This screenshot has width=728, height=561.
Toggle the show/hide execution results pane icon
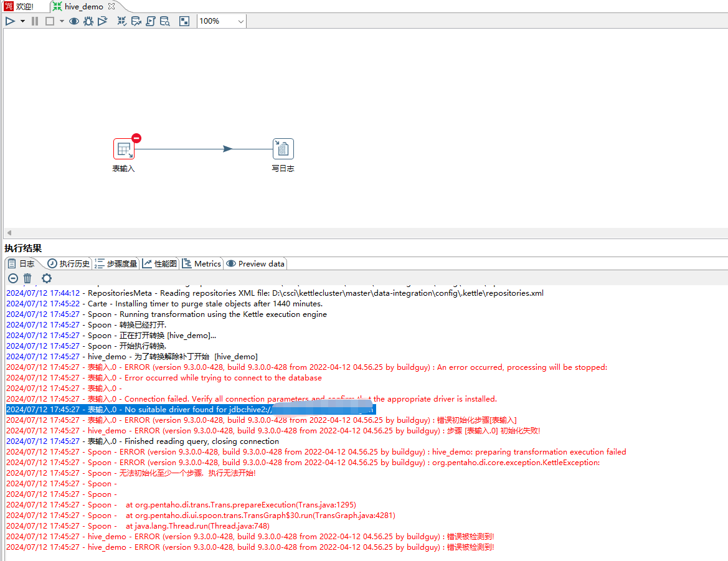[184, 21]
